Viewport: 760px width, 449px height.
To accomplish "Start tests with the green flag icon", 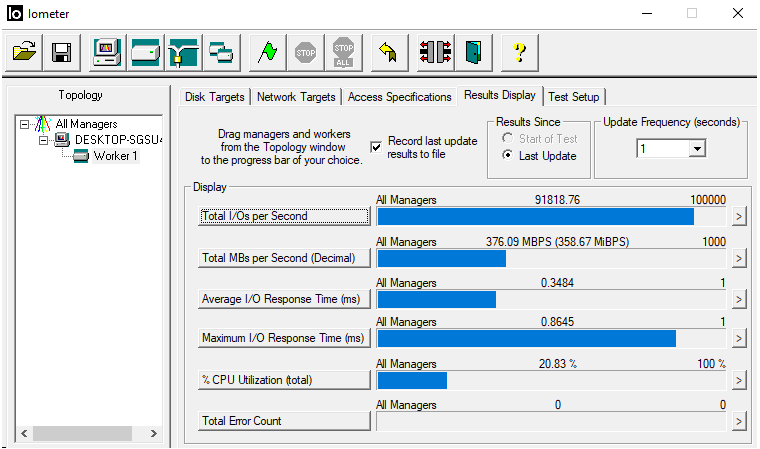I will click(x=267, y=52).
